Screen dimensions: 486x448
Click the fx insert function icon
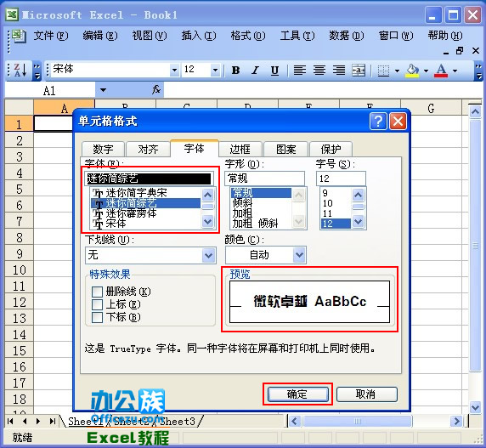[x=156, y=90]
